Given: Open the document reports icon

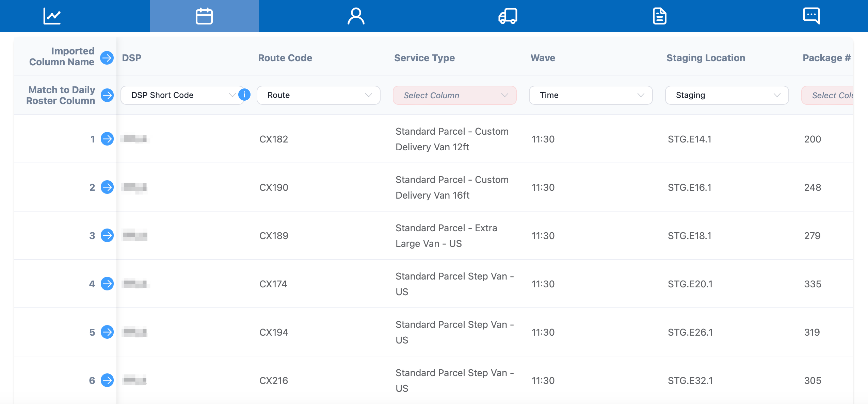Looking at the screenshot, I should [x=659, y=16].
